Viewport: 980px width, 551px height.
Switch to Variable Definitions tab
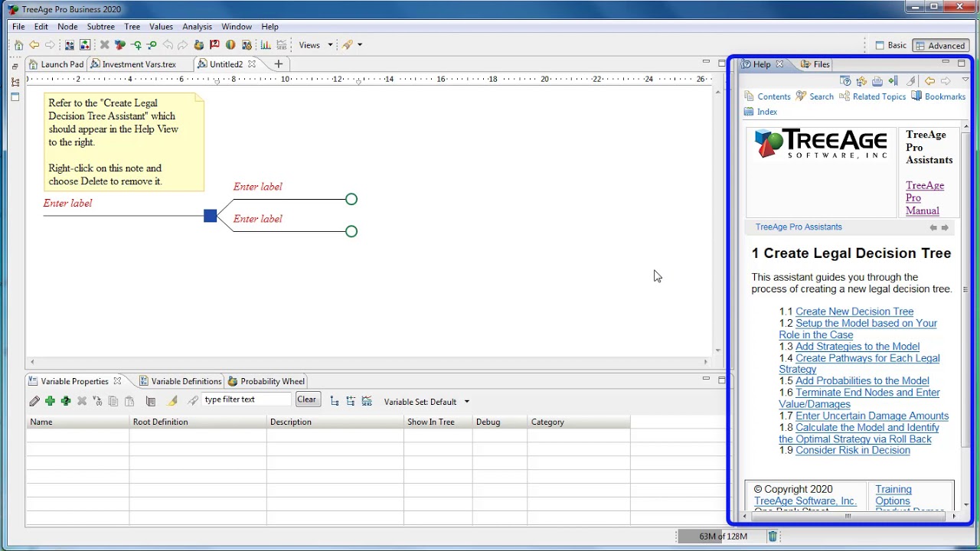click(180, 381)
